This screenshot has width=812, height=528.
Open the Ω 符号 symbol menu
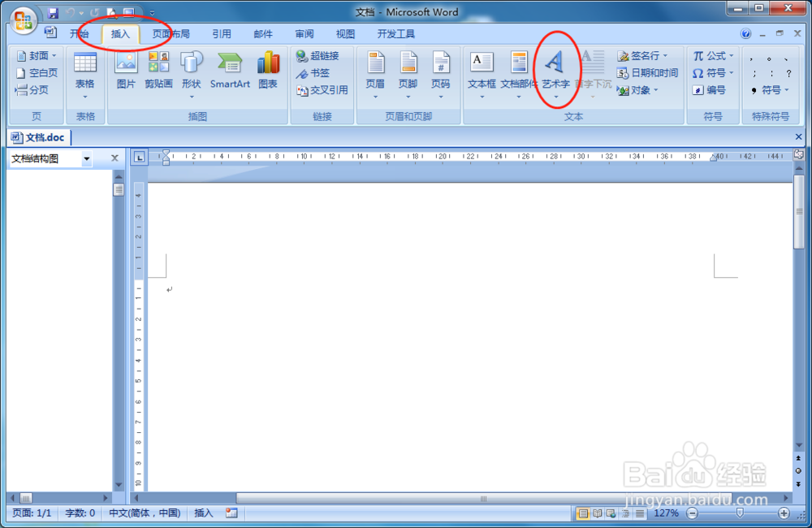(x=714, y=72)
